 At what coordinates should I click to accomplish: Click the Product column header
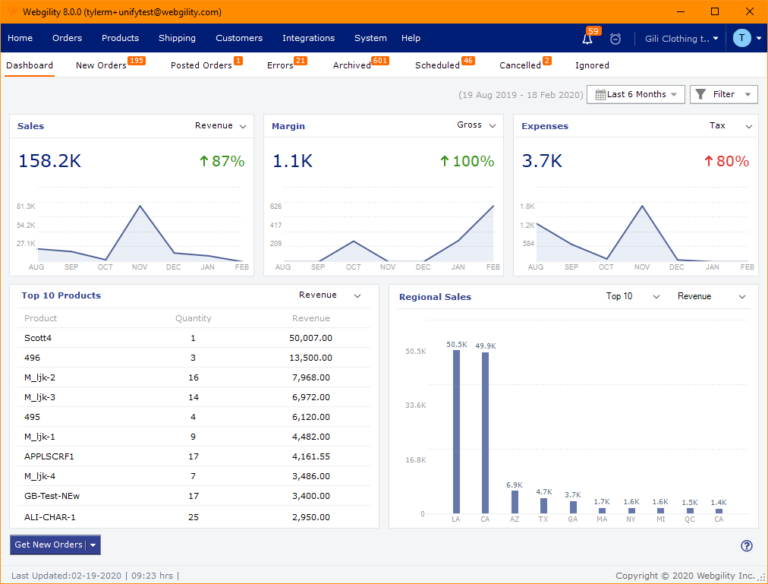click(41, 318)
